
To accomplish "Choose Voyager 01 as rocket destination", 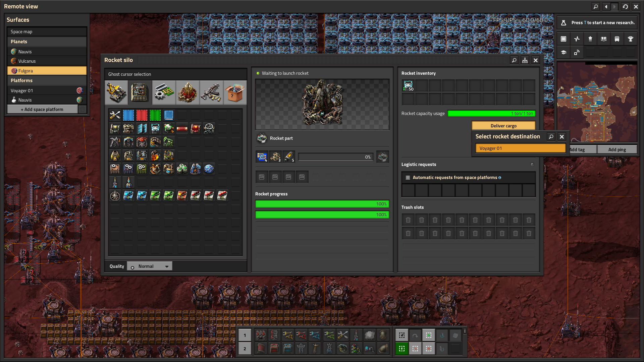I will click(x=520, y=148).
